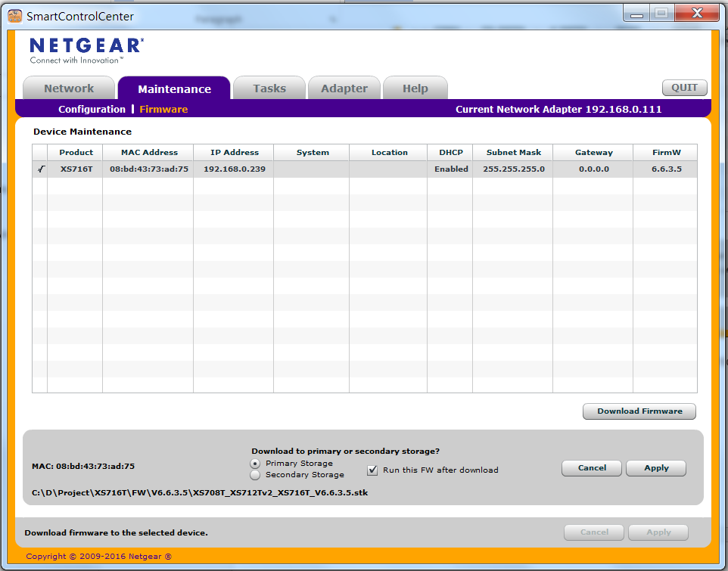
Task: Click the greyed-out Apply button in the bottom bar
Action: pos(658,532)
